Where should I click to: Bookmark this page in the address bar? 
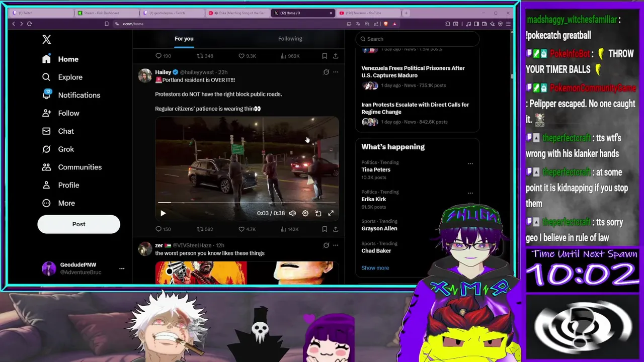pyautogui.click(x=106, y=24)
